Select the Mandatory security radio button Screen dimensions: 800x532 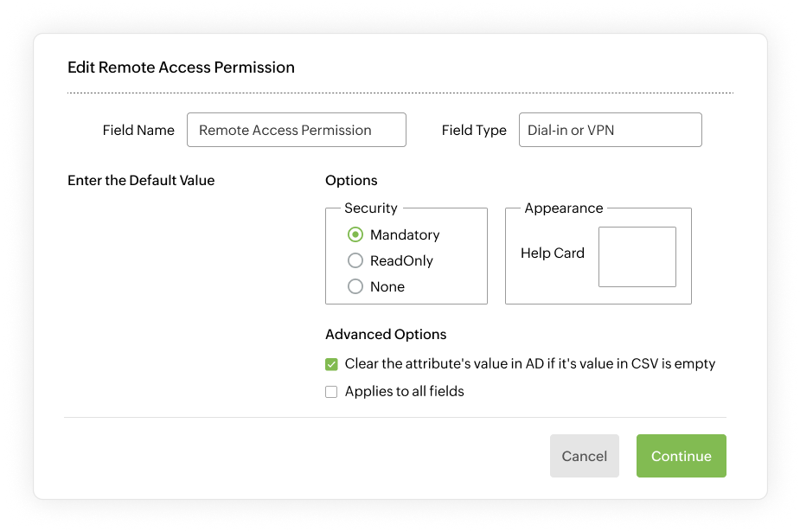pyautogui.click(x=355, y=234)
